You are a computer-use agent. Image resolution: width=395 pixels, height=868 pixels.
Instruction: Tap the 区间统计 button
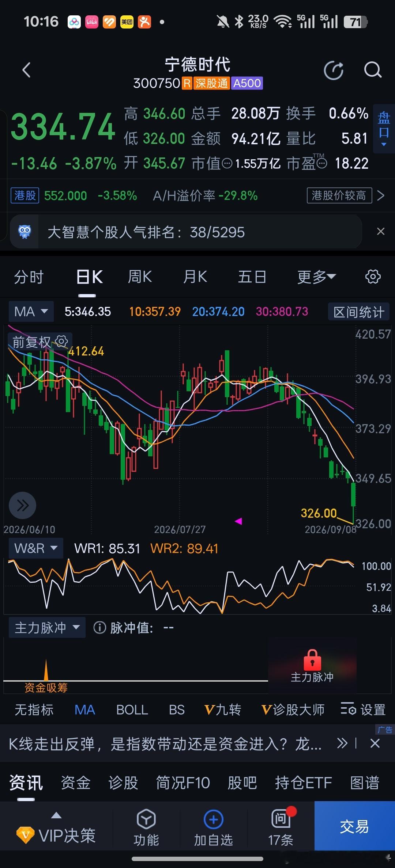point(359,312)
